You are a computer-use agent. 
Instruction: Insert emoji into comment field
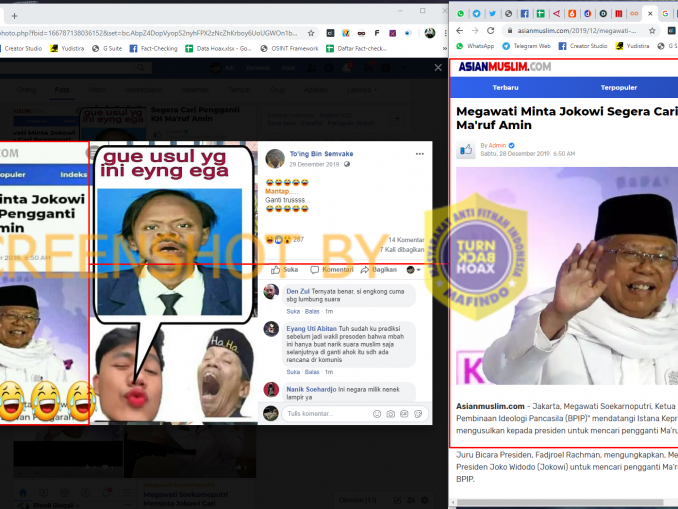point(377,414)
